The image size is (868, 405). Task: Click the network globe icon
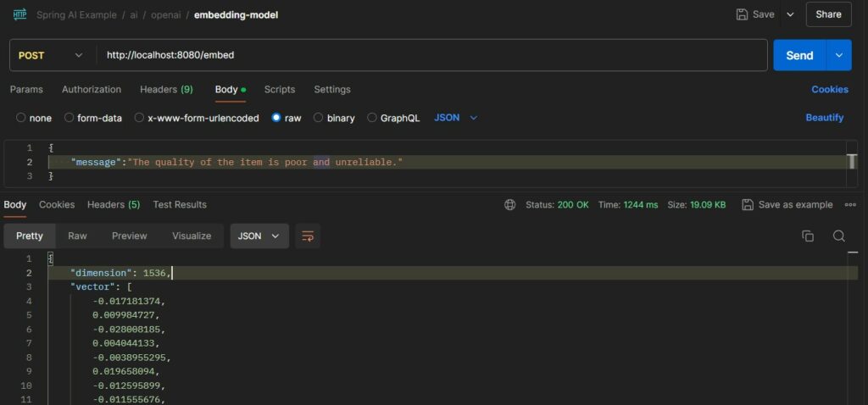pyautogui.click(x=509, y=205)
